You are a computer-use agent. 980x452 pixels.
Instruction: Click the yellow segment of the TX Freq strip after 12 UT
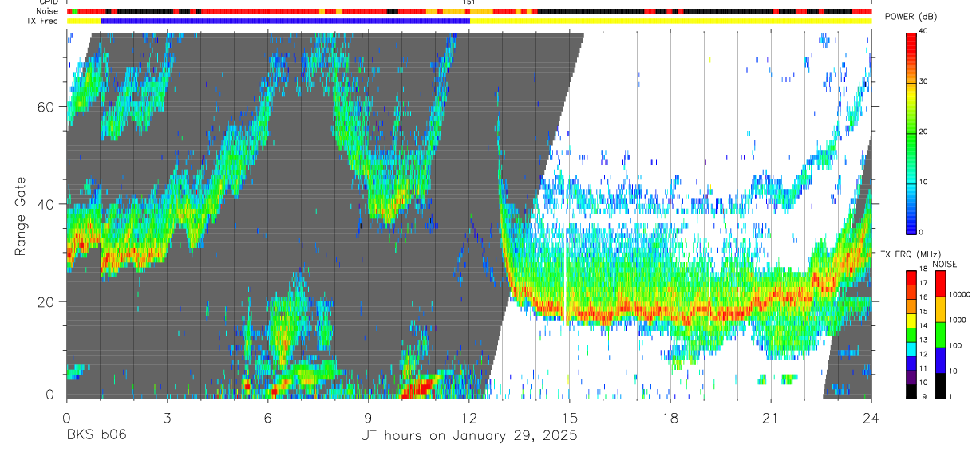tap(671, 21)
